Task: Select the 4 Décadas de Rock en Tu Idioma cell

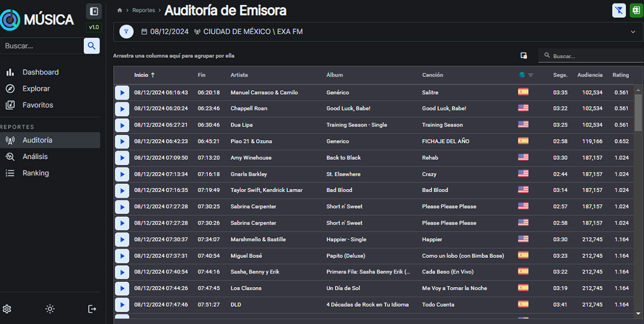Action: (x=367, y=305)
